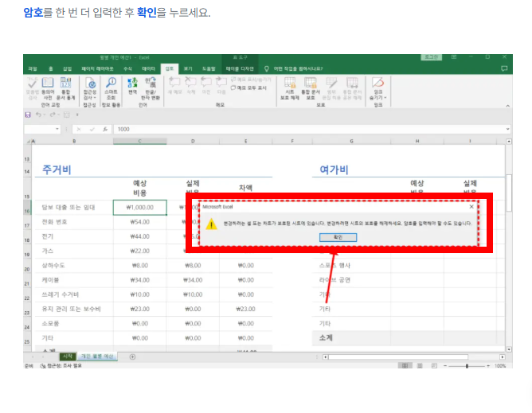
Task: Click the Hide Ink icon
Action: (378, 83)
